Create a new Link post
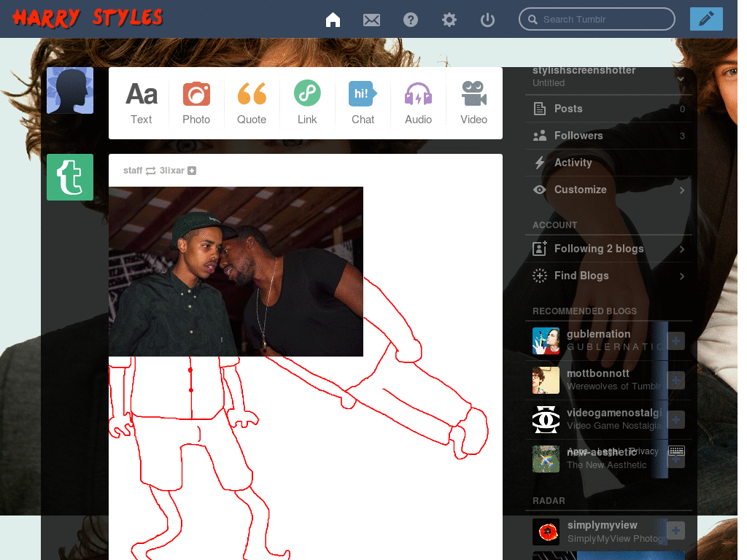The image size is (747, 560). (307, 103)
